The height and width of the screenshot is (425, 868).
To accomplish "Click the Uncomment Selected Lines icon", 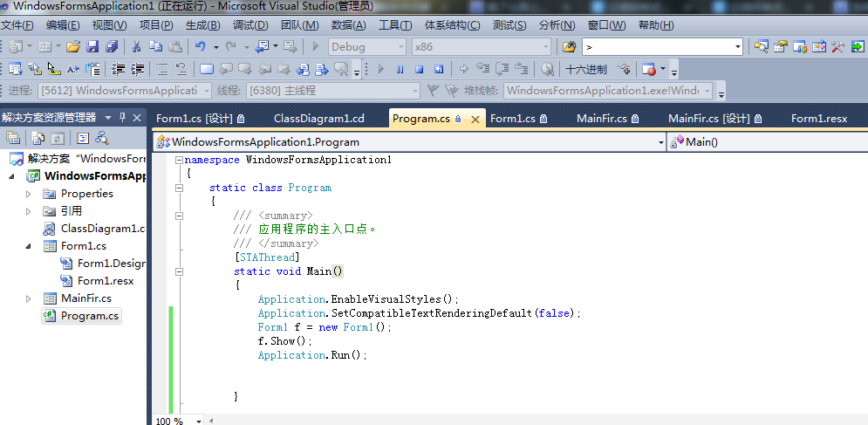I will pyautogui.click(x=181, y=69).
